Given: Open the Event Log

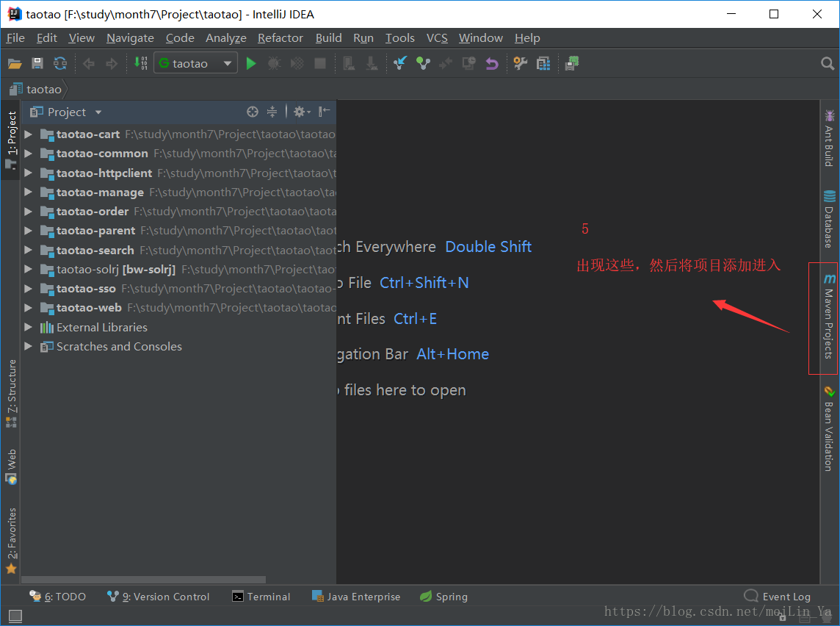Looking at the screenshot, I should [778, 597].
